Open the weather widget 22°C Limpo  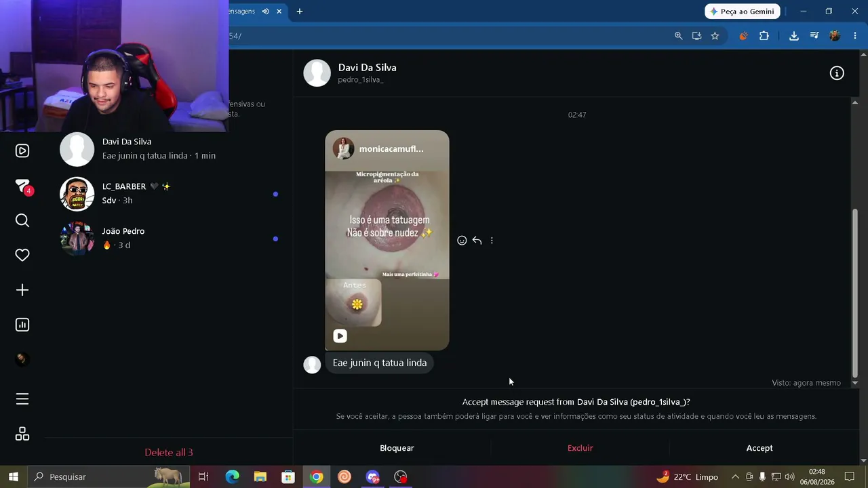coord(687,476)
